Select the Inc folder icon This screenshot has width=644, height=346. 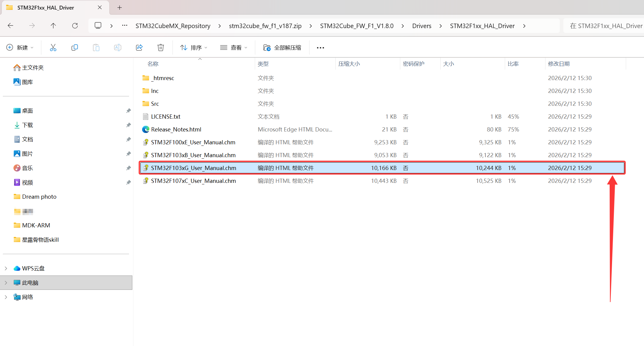pyautogui.click(x=146, y=91)
